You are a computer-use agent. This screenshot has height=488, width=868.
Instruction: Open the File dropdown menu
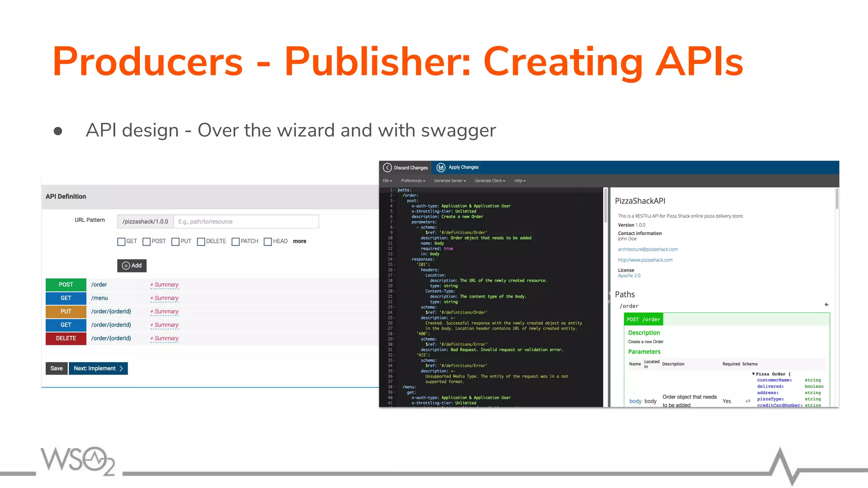[x=387, y=181]
